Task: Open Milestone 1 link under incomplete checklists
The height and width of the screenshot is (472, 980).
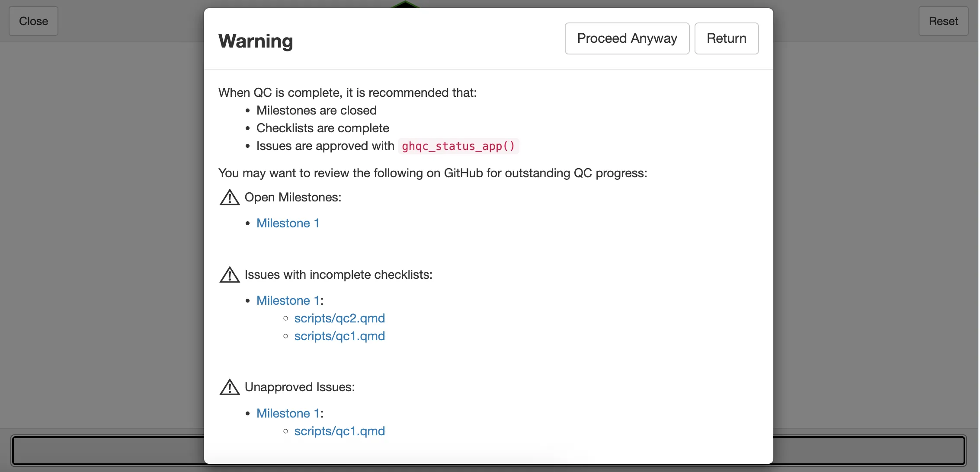Action: click(x=288, y=300)
